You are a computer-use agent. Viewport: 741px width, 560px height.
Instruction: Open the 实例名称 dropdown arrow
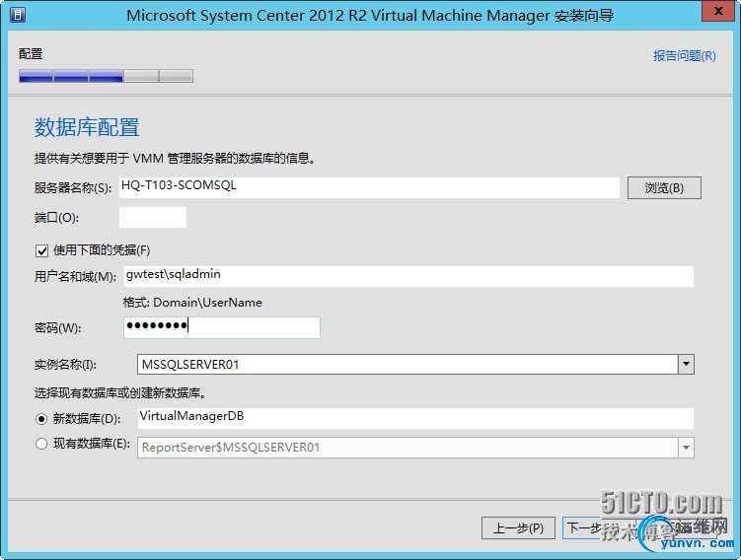pyautogui.click(x=686, y=364)
